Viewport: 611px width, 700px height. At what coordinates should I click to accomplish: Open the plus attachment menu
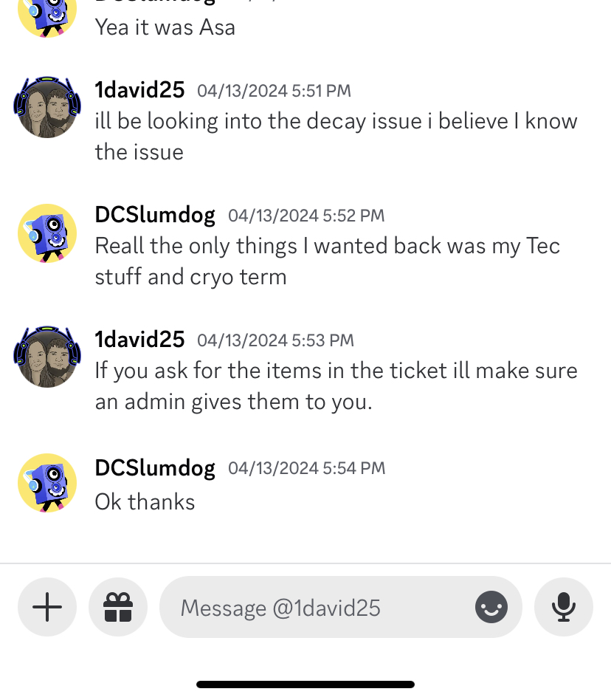(47, 607)
